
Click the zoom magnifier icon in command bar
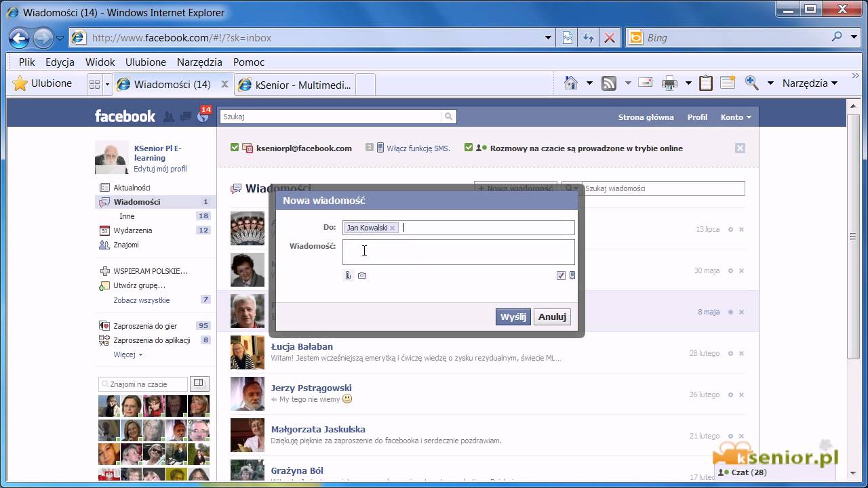click(751, 83)
